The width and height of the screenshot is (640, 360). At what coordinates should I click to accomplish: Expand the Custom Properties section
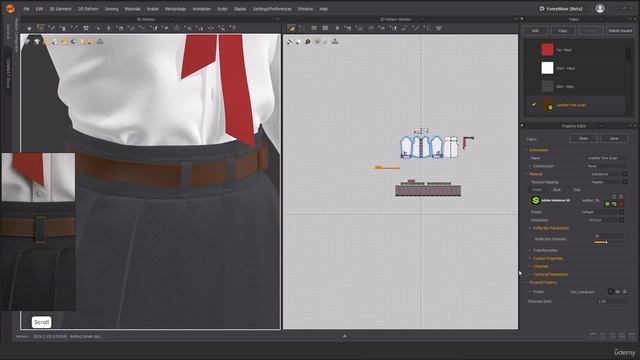coord(530,258)
